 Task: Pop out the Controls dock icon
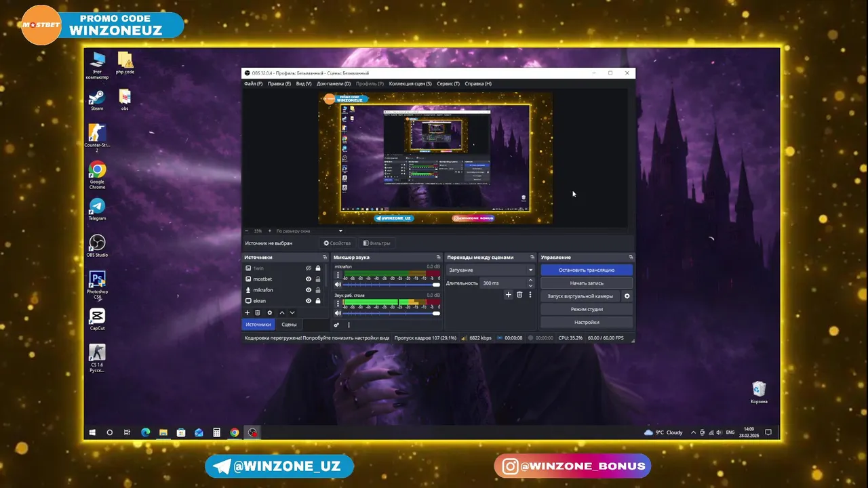631,258
